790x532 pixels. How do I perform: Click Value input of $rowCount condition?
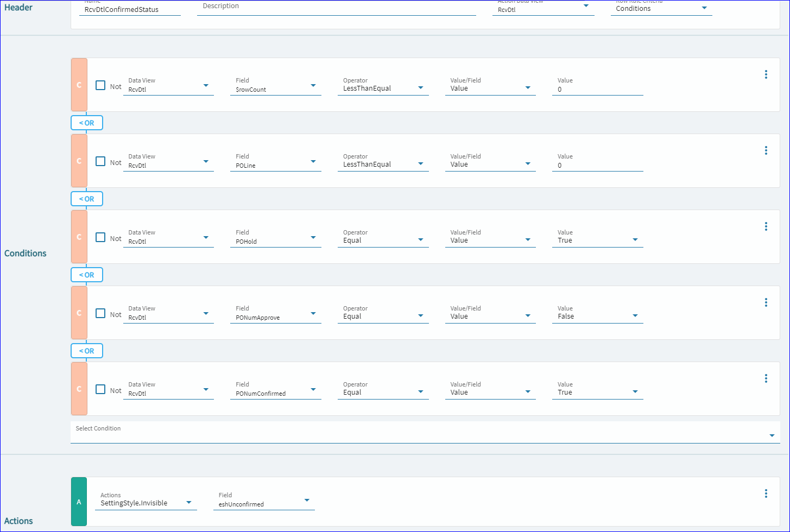tap(598, 86)
